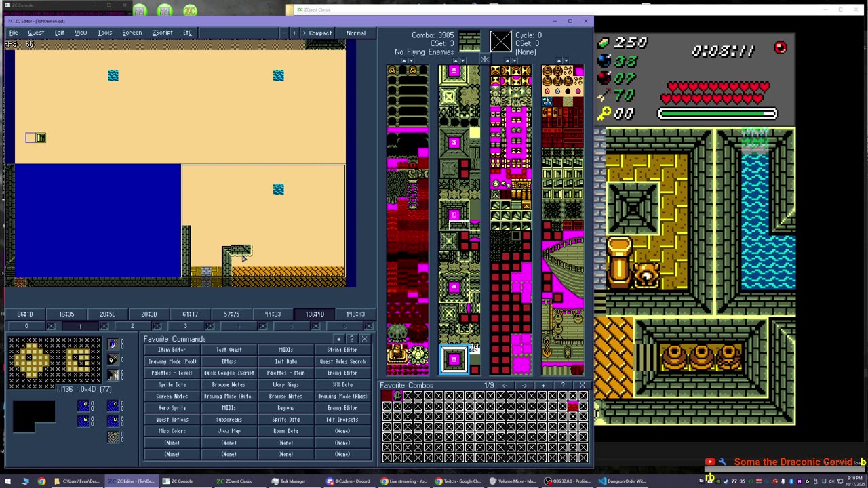The height and width of the screenshot is (488, 868).
Task: Add entry to Favorite Combos with plus
Action: coord(543,386)
